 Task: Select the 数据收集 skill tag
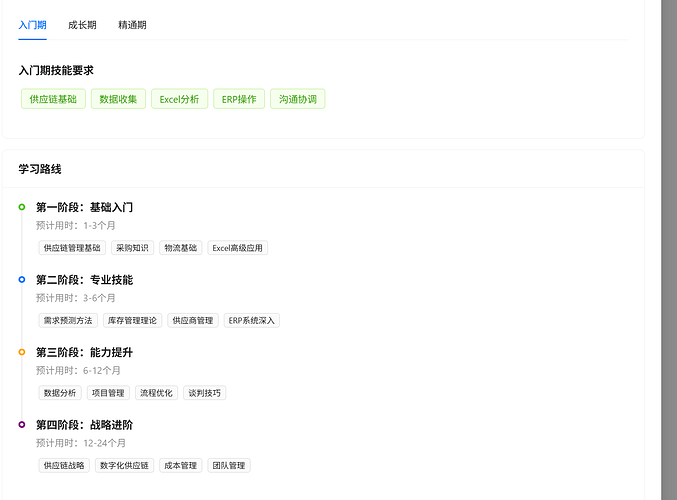coord(118,99)
